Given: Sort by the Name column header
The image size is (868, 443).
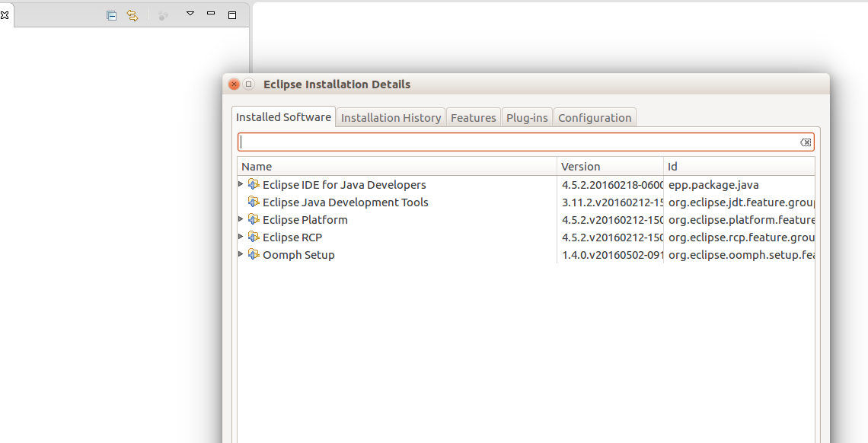Looking at the screenshot, I should [397, 167].
